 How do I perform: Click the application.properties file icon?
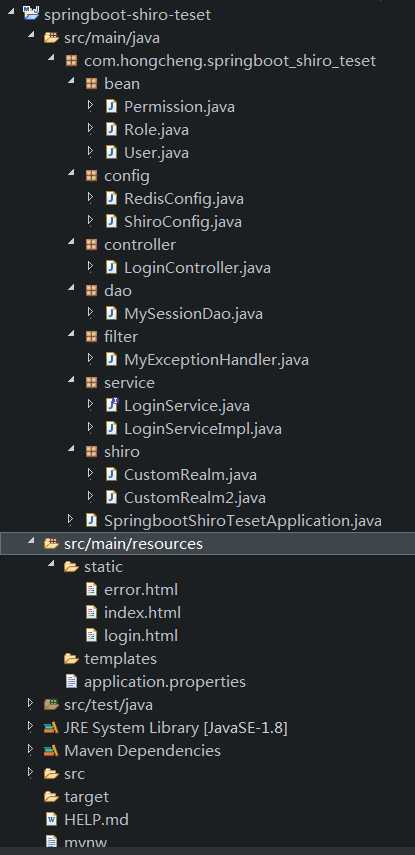tap(71, 681)
